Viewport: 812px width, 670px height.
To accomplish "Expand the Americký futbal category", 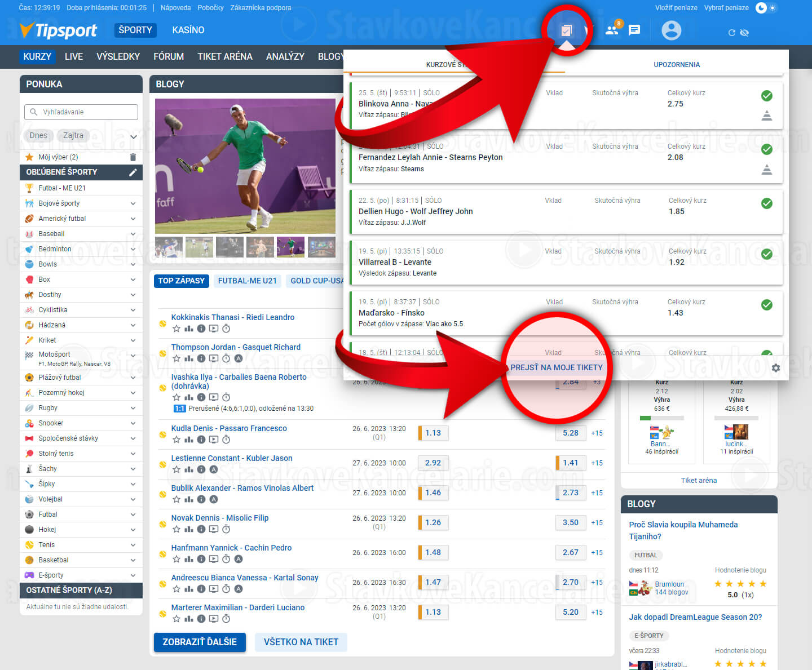I will click(133, 219).
